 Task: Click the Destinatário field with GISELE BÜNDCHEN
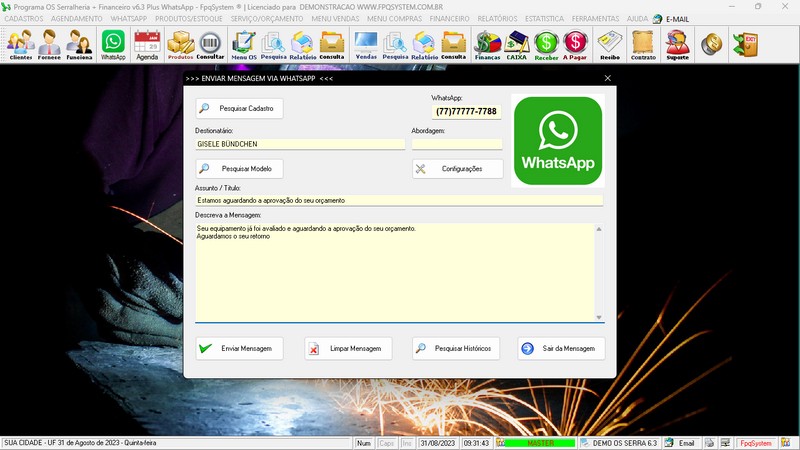(x=300, y=144)
